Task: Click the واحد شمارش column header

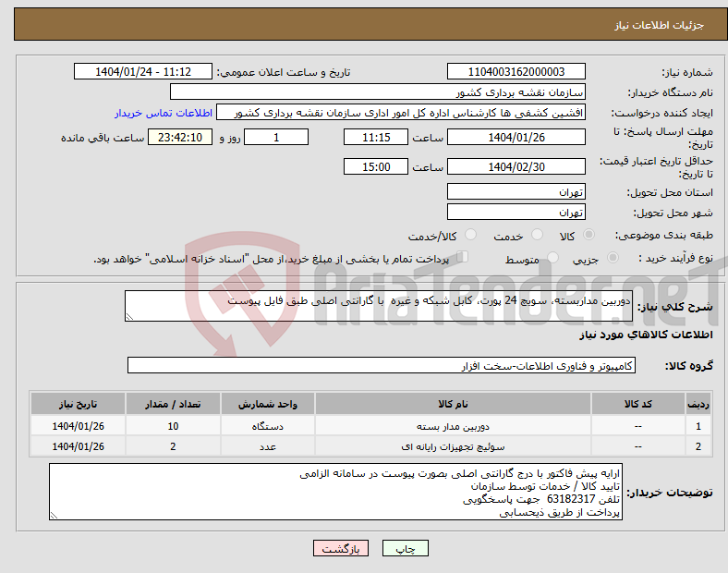Action: (x=268, y=404)
